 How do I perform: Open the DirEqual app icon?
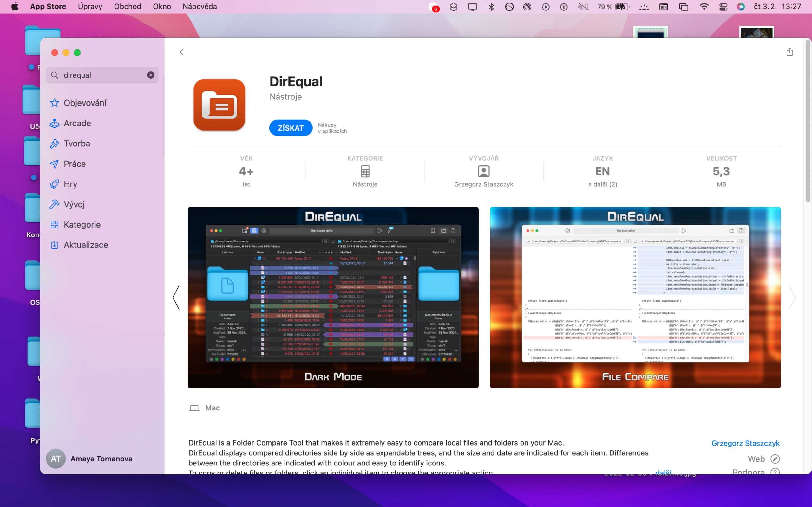(219, 105)
